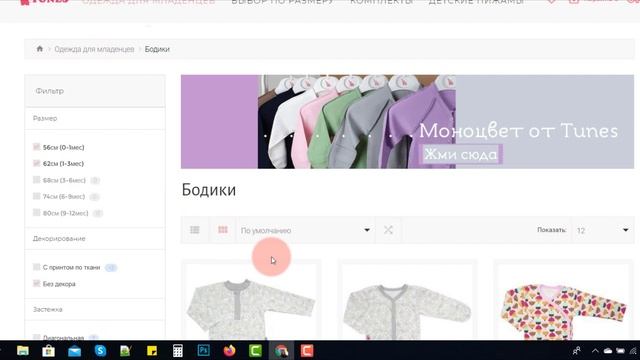The width and height of the screenshot is (640, 360).
Task: Open the 'ДЕТСКИЕ ПИЖАМЫ' menu item
Action: click(476, 2)
